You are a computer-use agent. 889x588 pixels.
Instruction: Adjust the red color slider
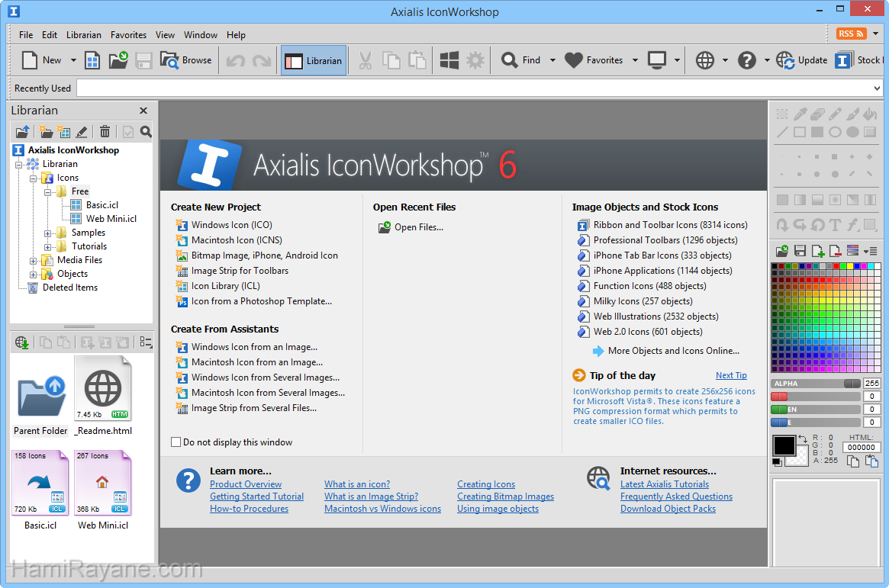pos(817,397)
